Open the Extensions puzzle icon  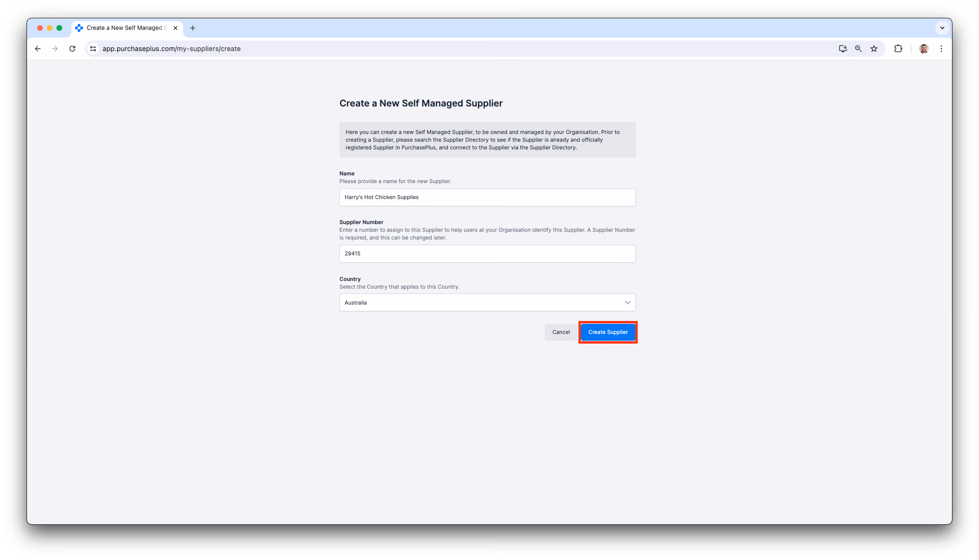click(898, 49)
